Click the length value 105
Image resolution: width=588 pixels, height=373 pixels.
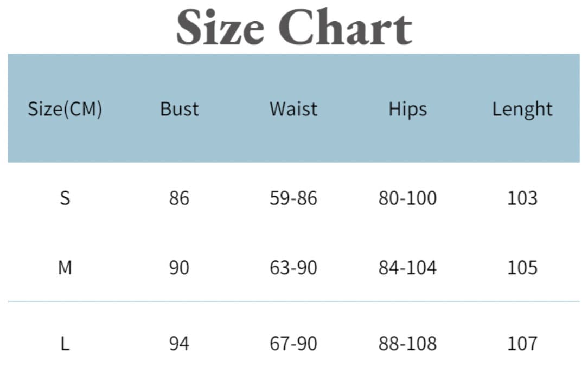tap(522, 268)
